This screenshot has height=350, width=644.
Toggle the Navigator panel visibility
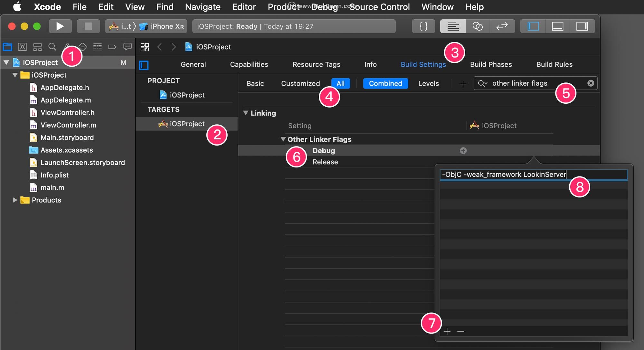tap(533, 26)
